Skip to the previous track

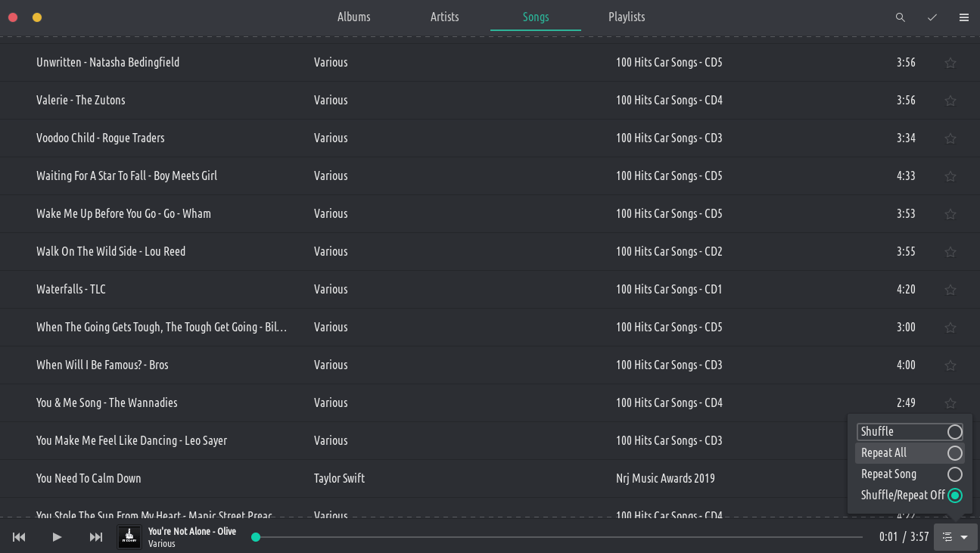pos(19,537)
